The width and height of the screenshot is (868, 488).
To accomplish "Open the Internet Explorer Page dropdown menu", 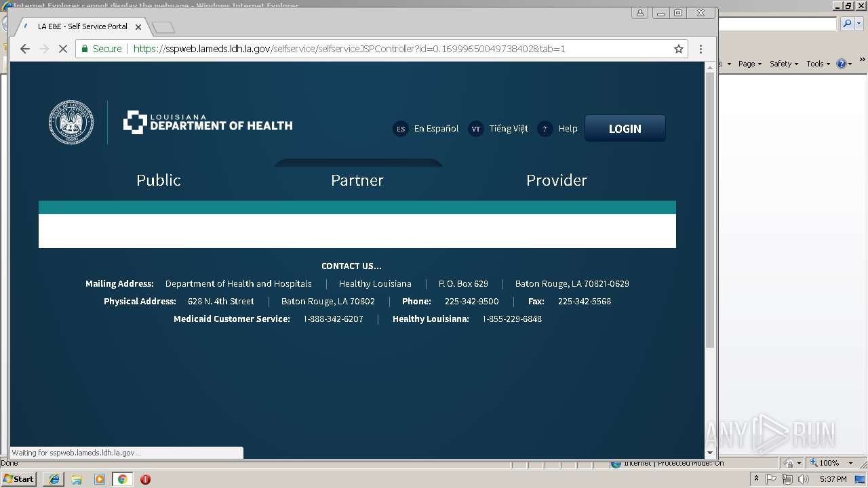I will 749,64.
